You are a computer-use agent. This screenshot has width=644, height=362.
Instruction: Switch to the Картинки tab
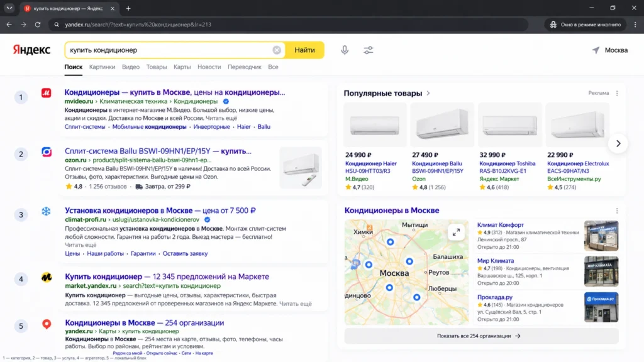coord(103,67)
